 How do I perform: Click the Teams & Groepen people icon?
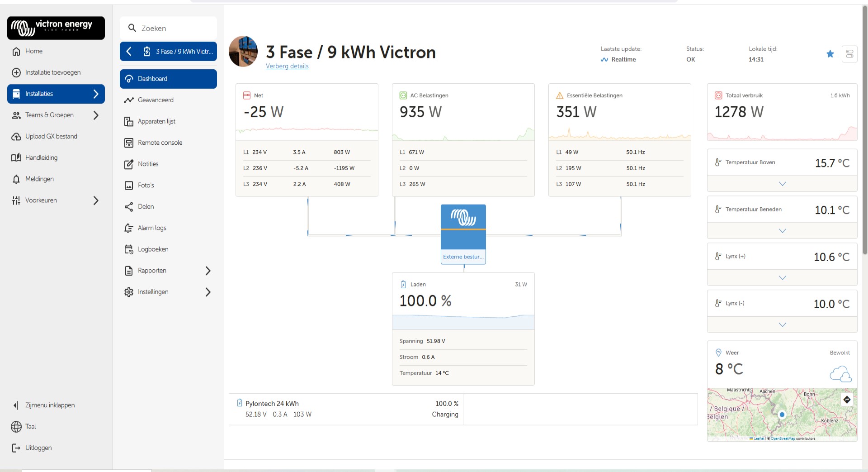(x=16, y=115)
